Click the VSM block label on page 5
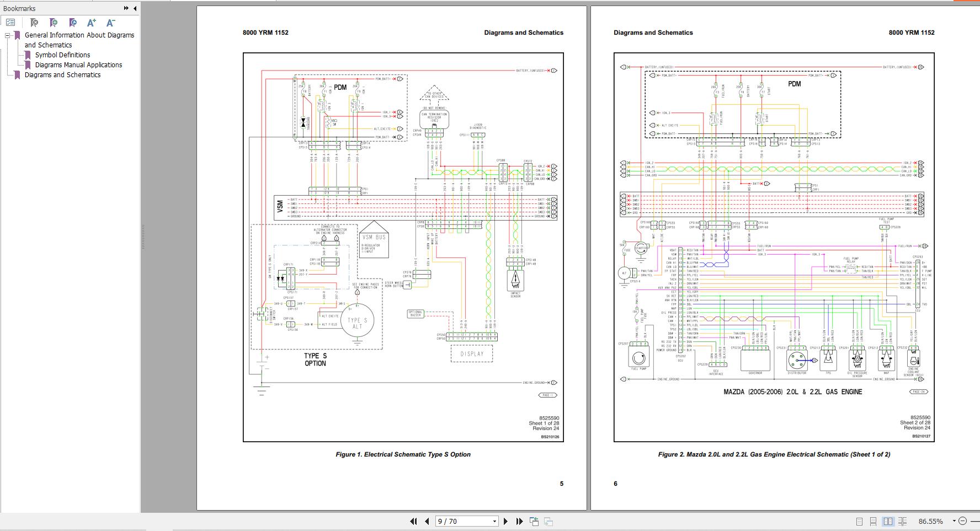 click(x=280, y=207)
